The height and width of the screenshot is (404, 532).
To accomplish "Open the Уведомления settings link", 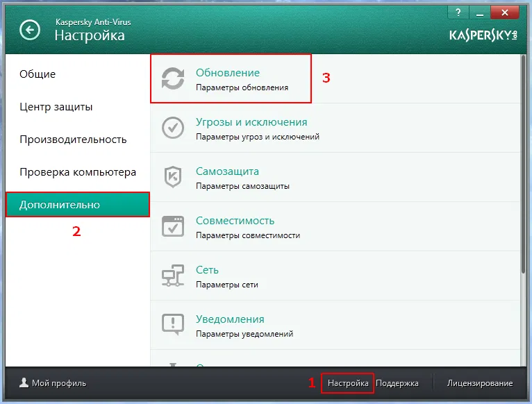I will (230, 319).
